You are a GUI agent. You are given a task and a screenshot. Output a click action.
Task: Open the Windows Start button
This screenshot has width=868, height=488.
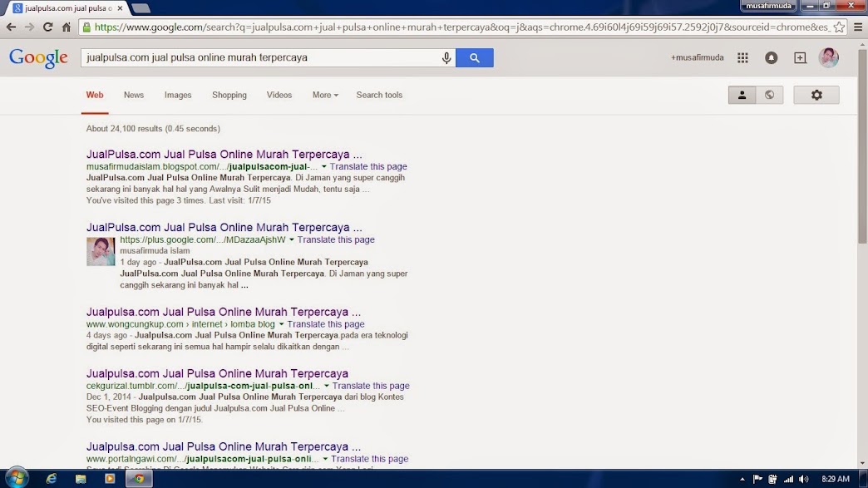tap(17, 478)
